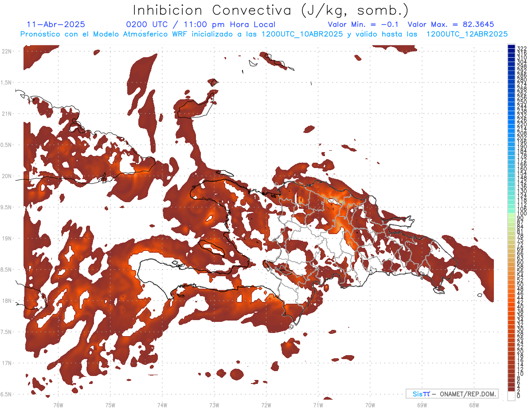Click the '20' value on the color scale
The width and height of the screenshot is (532, 411).
coord(520,351)
